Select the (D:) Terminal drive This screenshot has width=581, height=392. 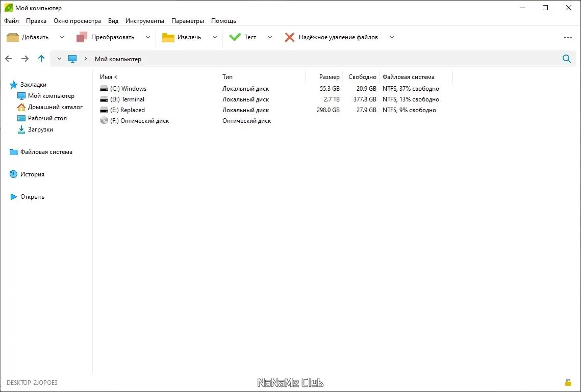128,99
